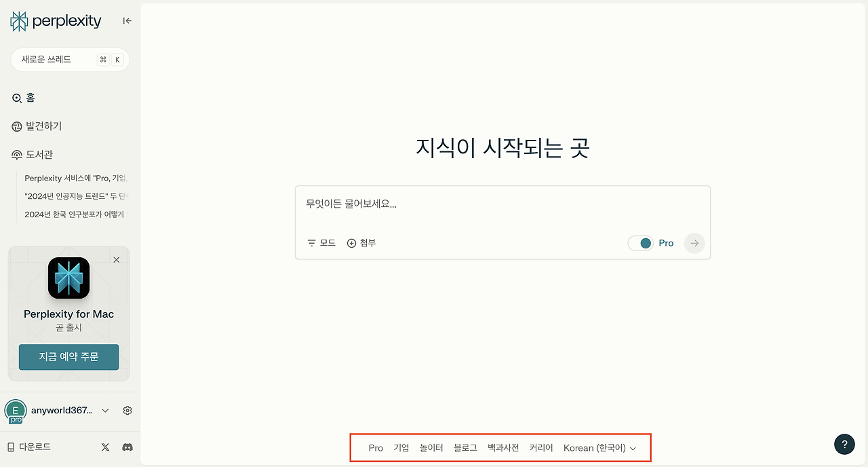
Task: Click the profile avatar with pro badge
Action: pos(15,411)
